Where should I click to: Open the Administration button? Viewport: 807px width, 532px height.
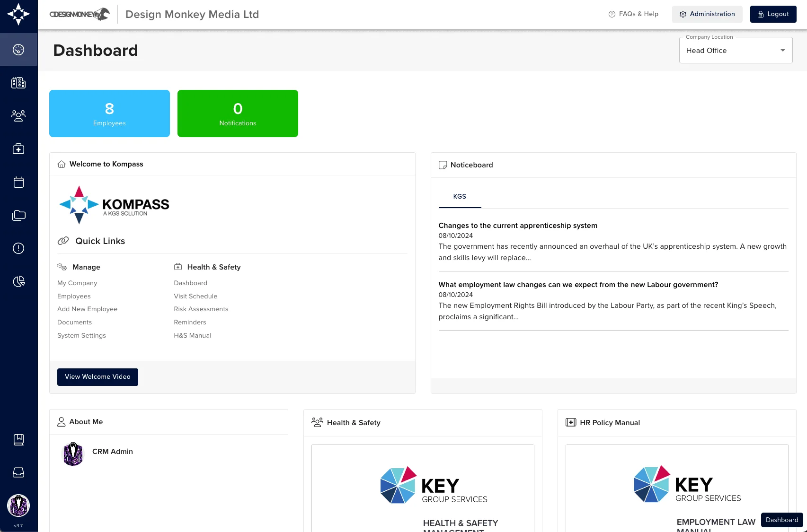pyautogui.click(x=707, y=14)
